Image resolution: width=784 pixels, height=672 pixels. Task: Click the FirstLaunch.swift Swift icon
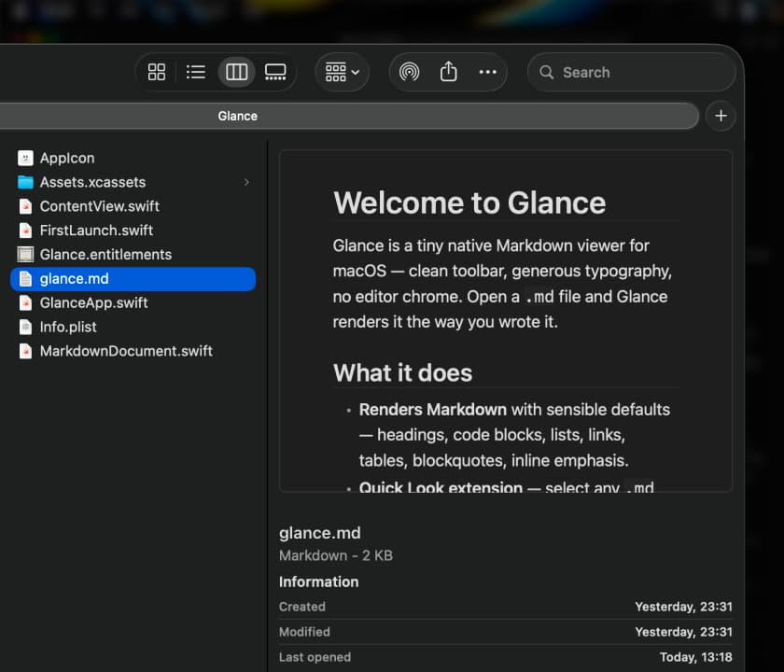25,231
